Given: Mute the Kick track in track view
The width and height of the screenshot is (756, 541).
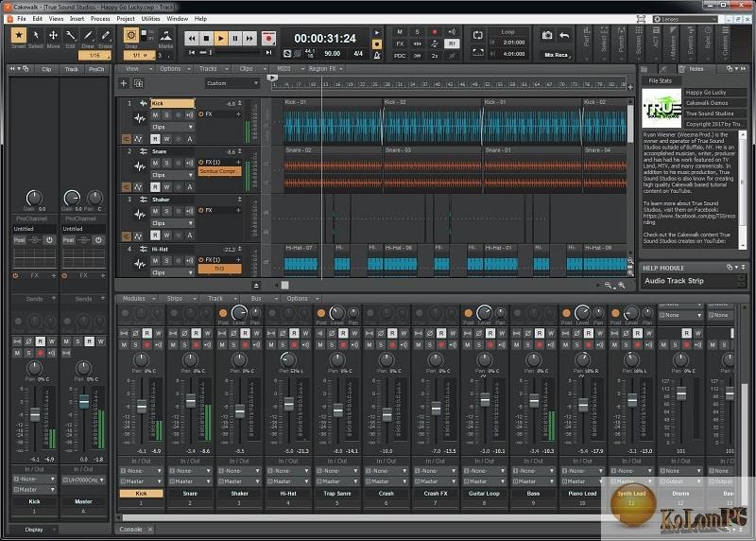Looking at the screenshot, I should [155, 114].
